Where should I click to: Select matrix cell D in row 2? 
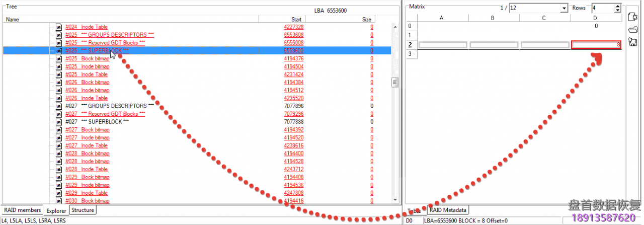pyautogui.click(x=596, y=45)
